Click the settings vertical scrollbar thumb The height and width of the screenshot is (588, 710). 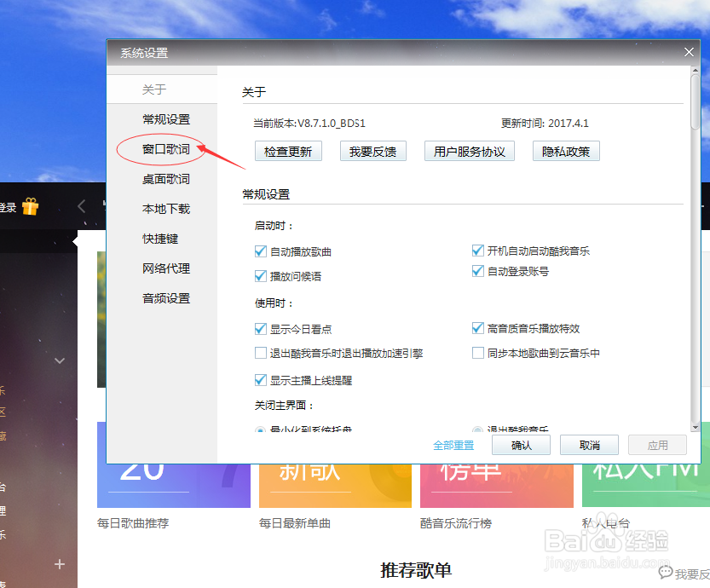pos(695,102)
